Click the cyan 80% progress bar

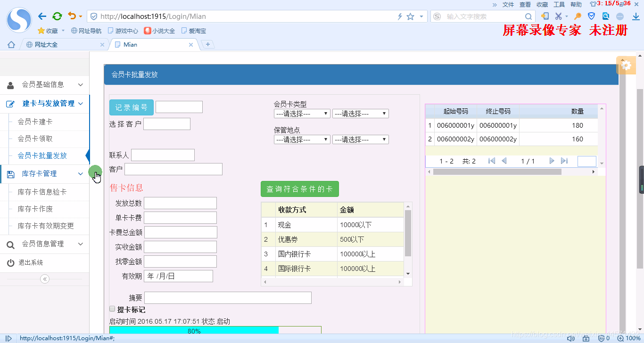tap(194, 331)
